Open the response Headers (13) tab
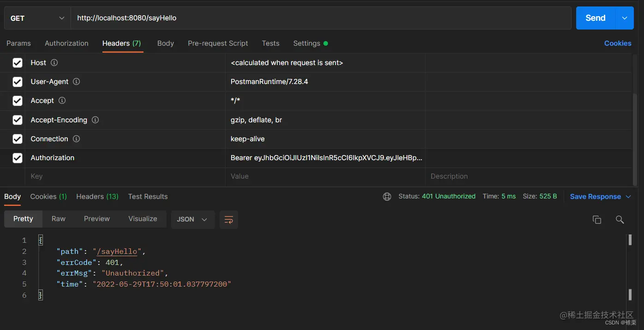The height and width of the screenshot is (330, 644). point(97,196)
